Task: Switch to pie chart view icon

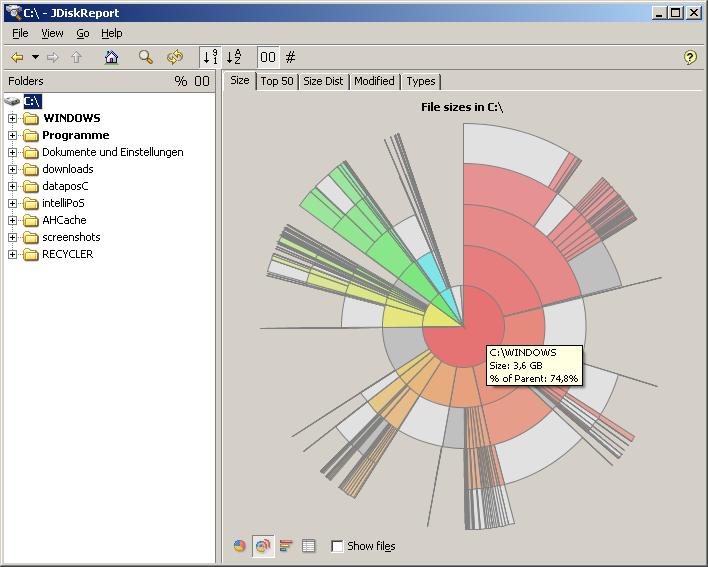Action: tap(240, 546)
